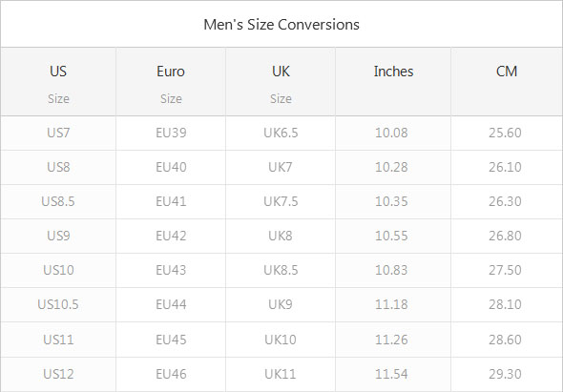Select the 11.54 inches value
Screen dimensions: 563x392
tap(391, 374)
